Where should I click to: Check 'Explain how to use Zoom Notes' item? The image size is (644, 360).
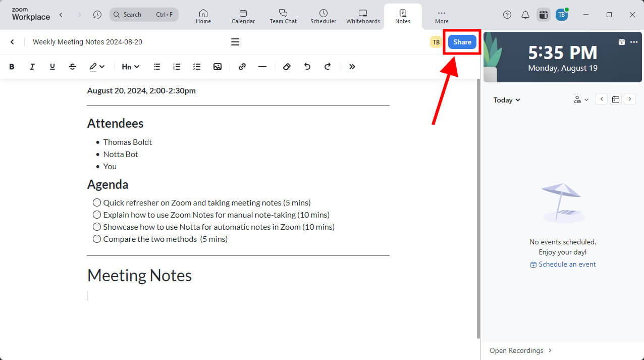tap(97, 215)
